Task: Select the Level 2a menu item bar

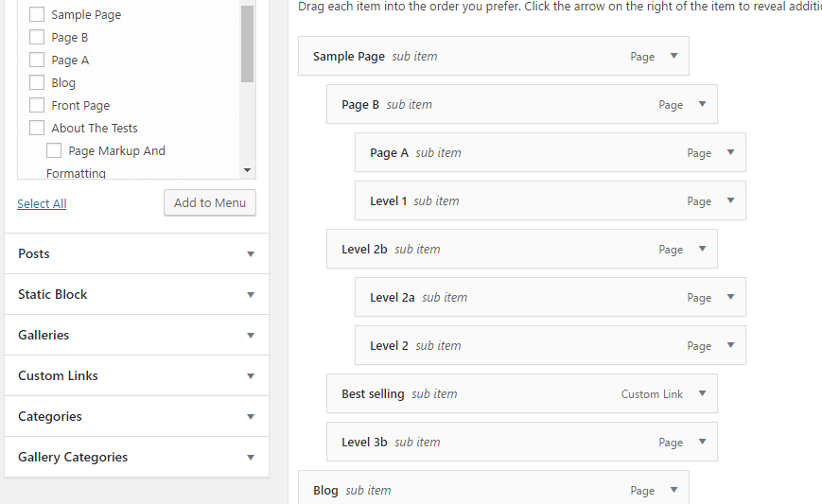Action: pyautogui.click(x=551, y=297)
